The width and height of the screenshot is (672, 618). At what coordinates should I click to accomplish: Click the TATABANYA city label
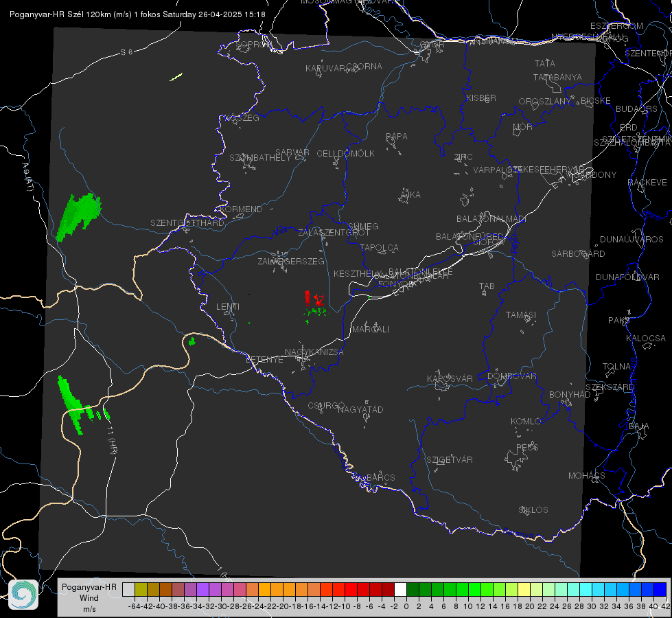point(557,78)
